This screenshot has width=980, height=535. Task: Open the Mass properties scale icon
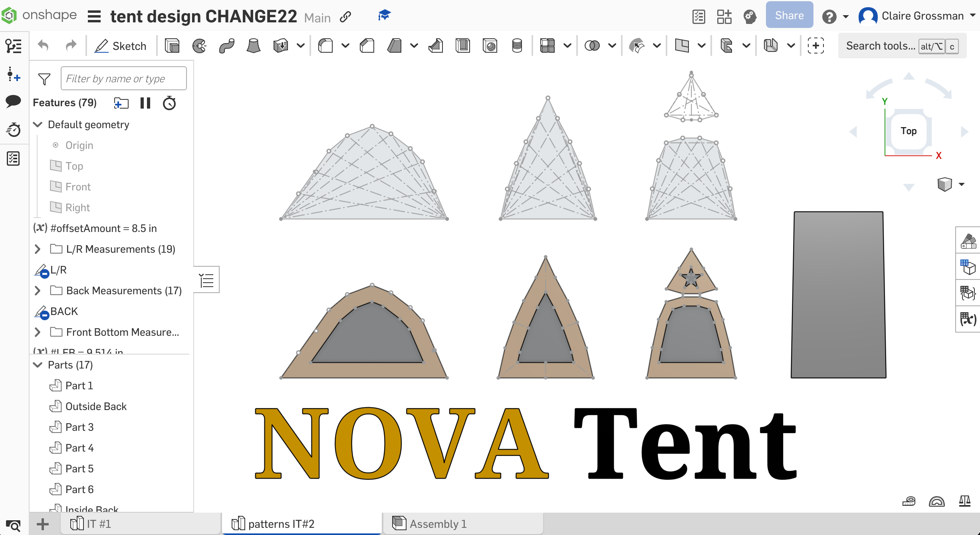965,501
